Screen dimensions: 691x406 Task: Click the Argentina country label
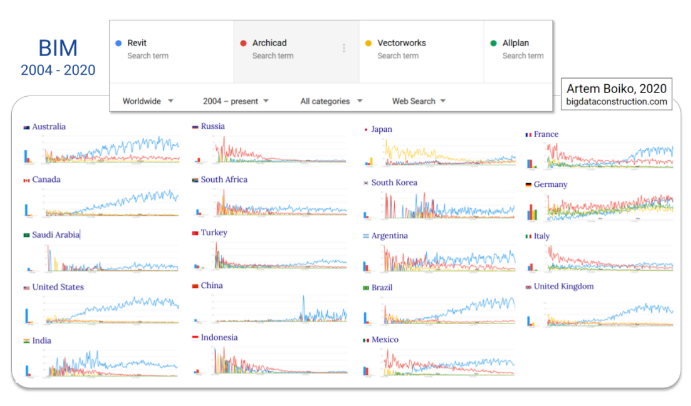click(390, 236)
